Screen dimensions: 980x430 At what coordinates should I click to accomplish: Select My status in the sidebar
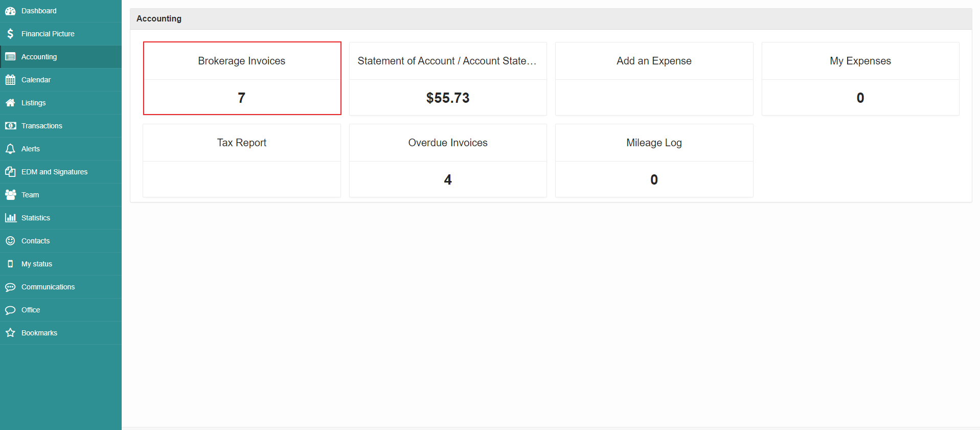point(37,264)
